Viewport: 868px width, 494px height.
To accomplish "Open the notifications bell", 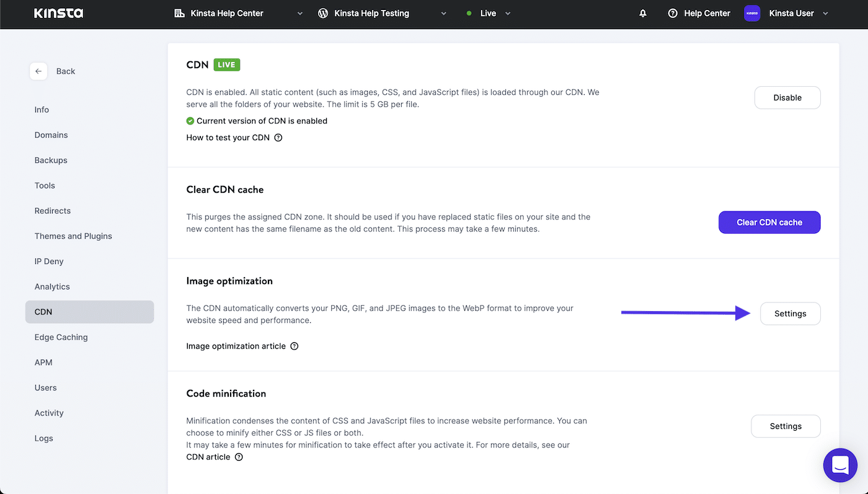I will (643, 13).
